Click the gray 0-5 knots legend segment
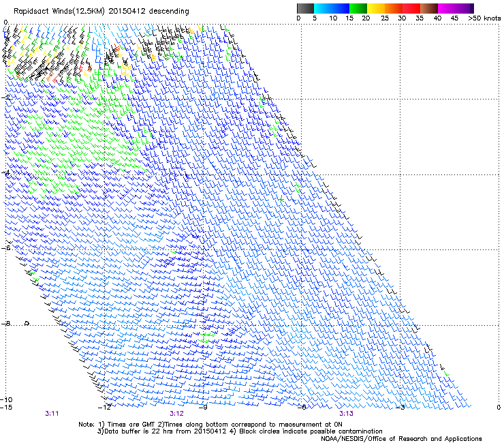504x443 pixels. click(305, 8)
